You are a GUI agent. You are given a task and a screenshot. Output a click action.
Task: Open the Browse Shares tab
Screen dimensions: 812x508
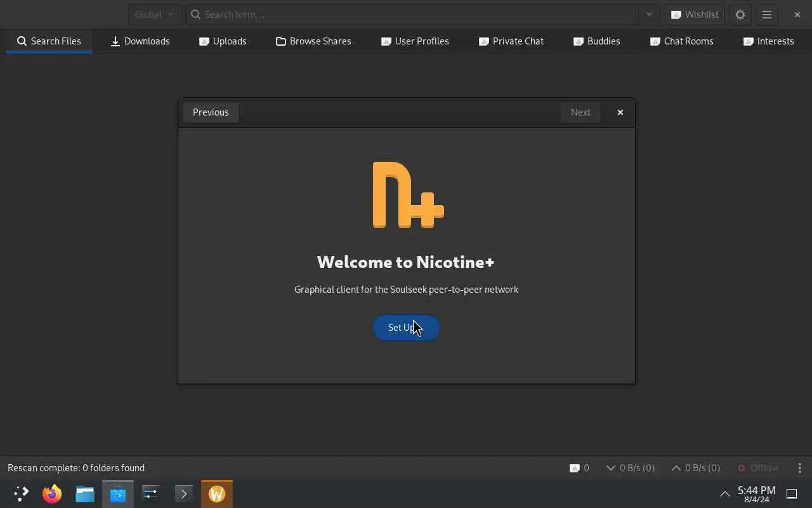click(x=313, y=41)
